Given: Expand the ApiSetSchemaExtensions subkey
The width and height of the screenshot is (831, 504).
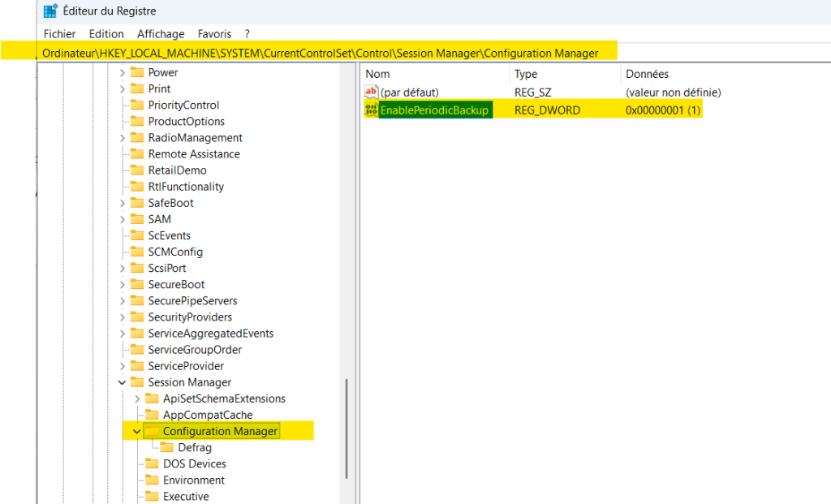Looking at the screenshot, I should pos(137,398).
